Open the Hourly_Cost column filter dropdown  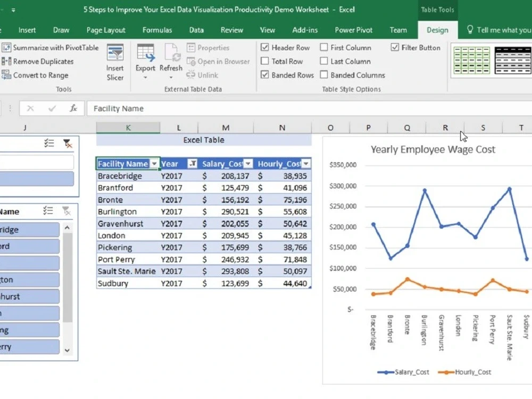tap(306, 163)
